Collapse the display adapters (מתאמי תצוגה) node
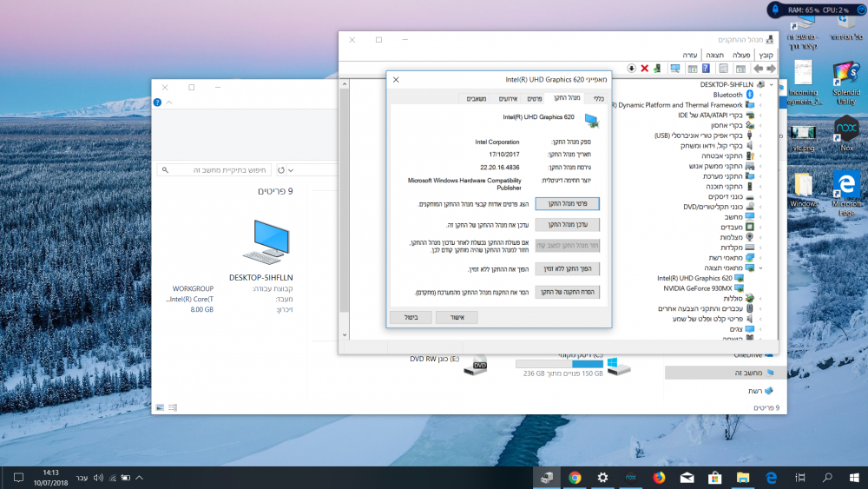The image size is (868, 489). tap(760, 268)
